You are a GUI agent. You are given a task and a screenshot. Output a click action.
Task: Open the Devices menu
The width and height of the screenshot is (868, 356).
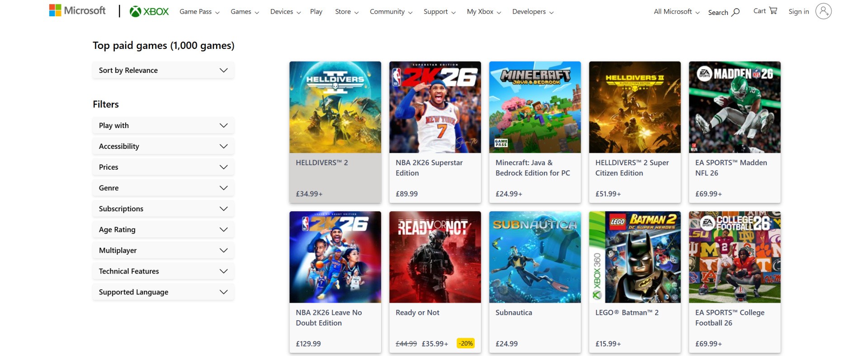(285, 12)
